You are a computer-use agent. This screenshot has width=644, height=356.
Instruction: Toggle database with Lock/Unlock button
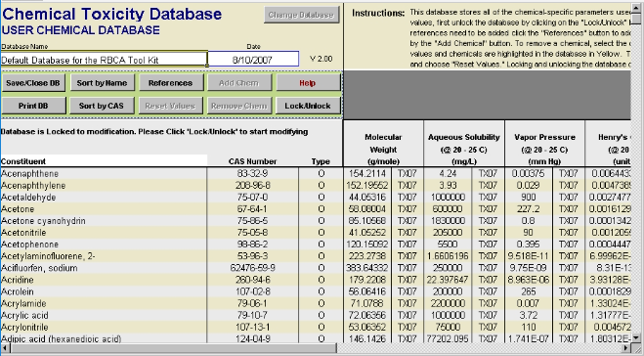point(308,106)
